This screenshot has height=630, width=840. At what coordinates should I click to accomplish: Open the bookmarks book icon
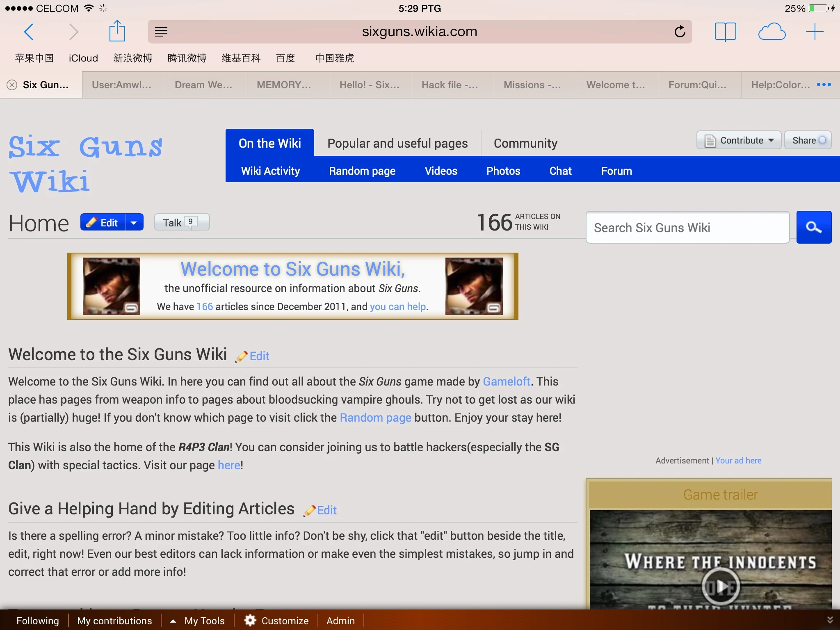click(x=725, y=32)
